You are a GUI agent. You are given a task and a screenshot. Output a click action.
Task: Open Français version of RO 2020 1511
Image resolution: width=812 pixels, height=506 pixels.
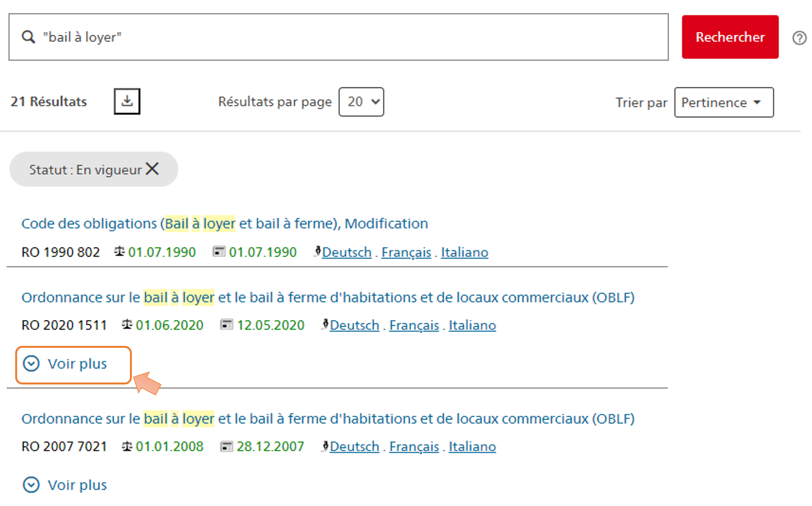click(414, 325)
